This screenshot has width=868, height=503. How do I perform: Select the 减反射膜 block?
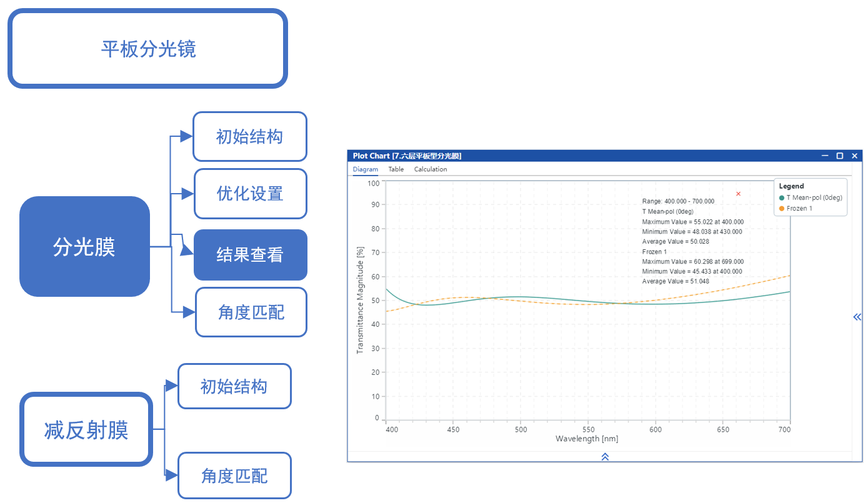click(x=86, y=430)
